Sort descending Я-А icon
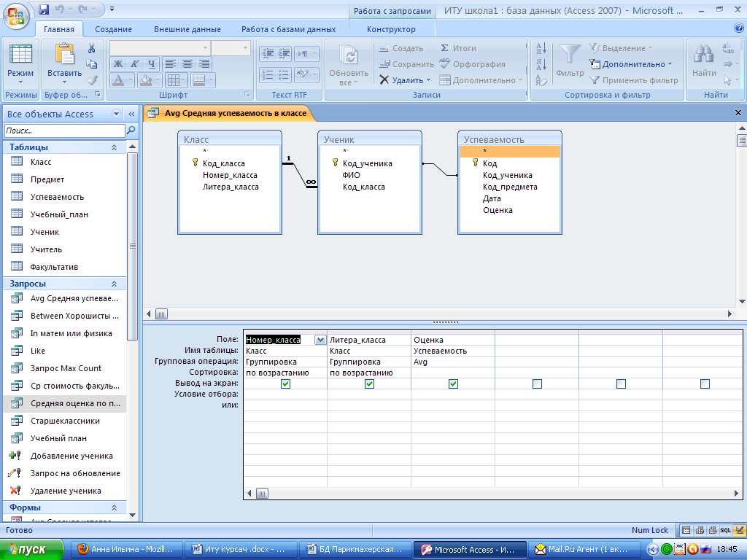The image size is (747, 560). (x=541, y=64)
